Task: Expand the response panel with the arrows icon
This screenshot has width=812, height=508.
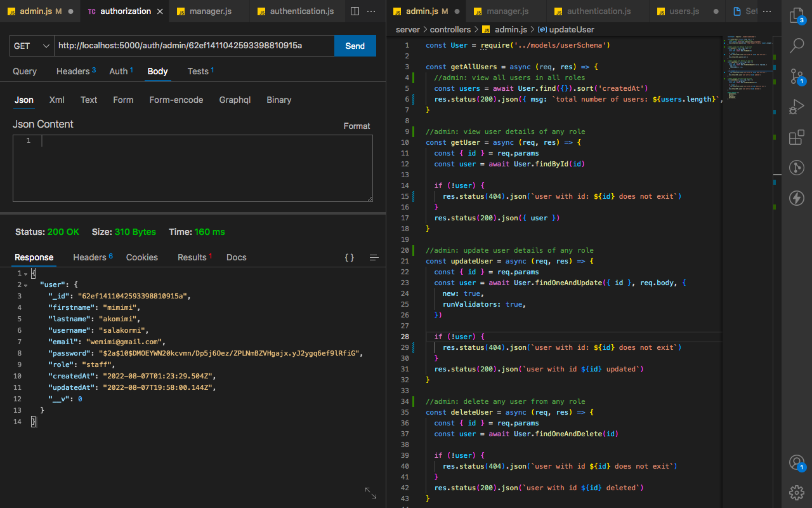Action: coord(371,493)
